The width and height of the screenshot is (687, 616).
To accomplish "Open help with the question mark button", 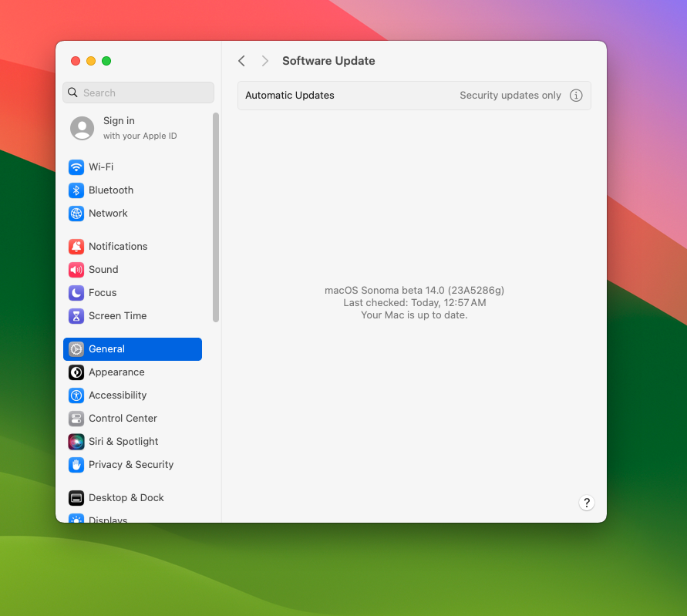I will click(587, 503).
